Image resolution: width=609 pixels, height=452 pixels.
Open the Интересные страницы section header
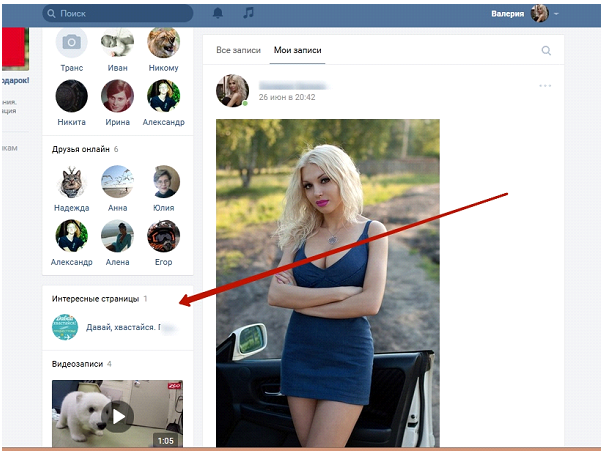(x=95, y=298)
